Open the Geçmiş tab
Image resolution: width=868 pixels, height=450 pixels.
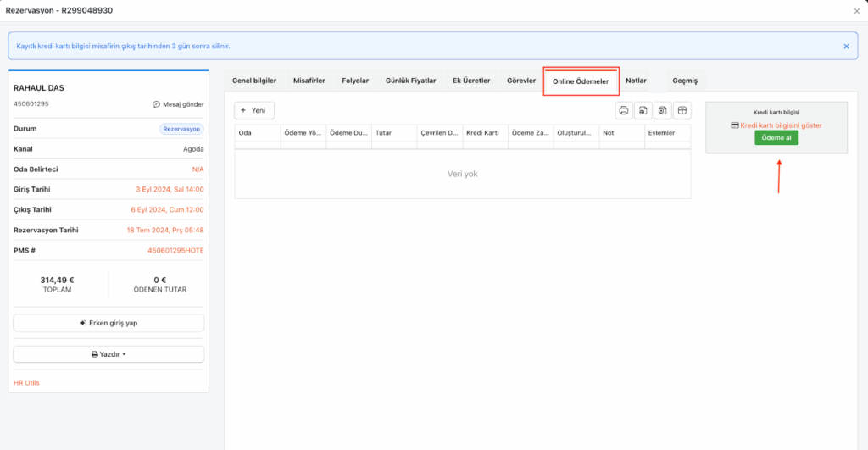tap(684, 81)
